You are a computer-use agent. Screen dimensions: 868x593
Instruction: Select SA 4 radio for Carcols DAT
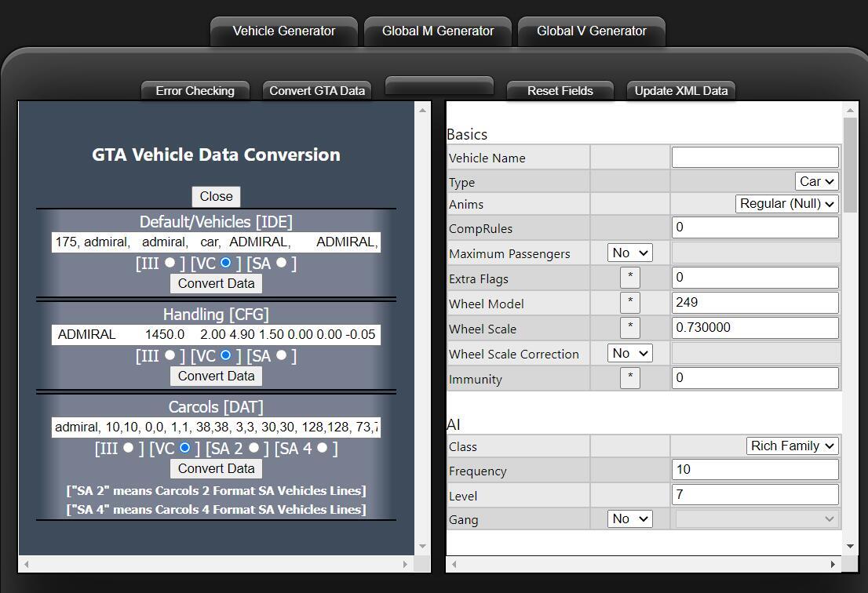323,448
